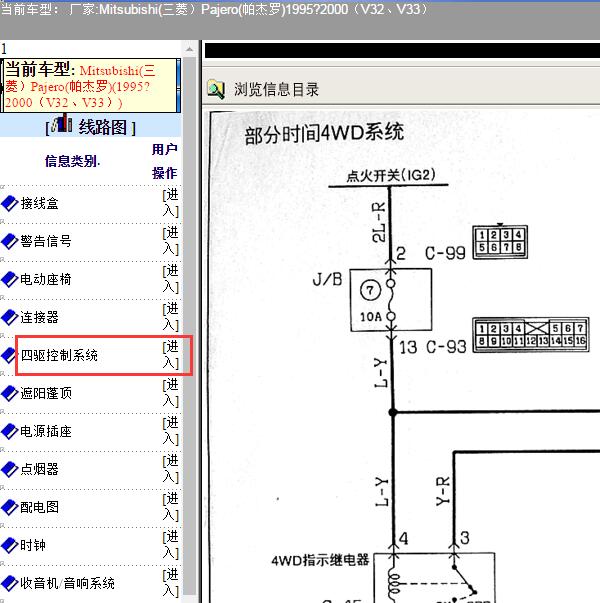Click [进入] link for 收音机/音响系统
This screenshot has width=600, height=603.
(x=171, y=583)
